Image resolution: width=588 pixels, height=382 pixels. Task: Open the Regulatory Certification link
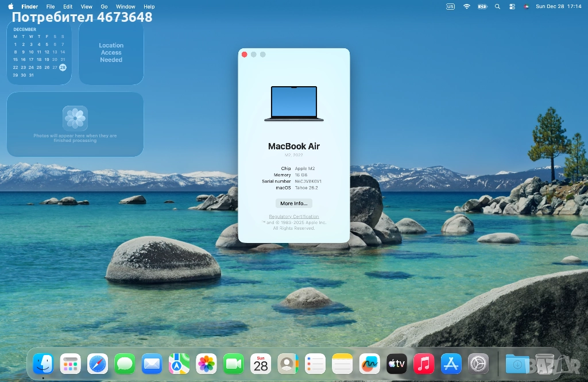pos(293,217)
